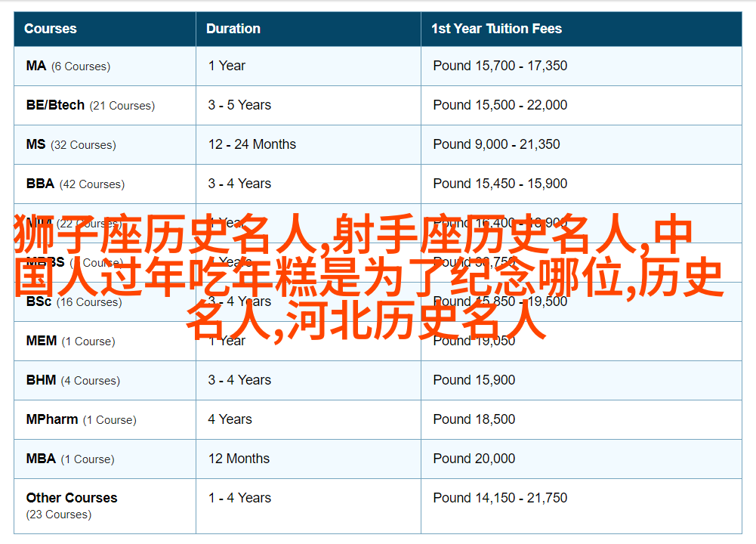Select the Pound 15,700 - 17,350 fee cell
Viewport: 756px width, 544px height.
coord(500,66)
